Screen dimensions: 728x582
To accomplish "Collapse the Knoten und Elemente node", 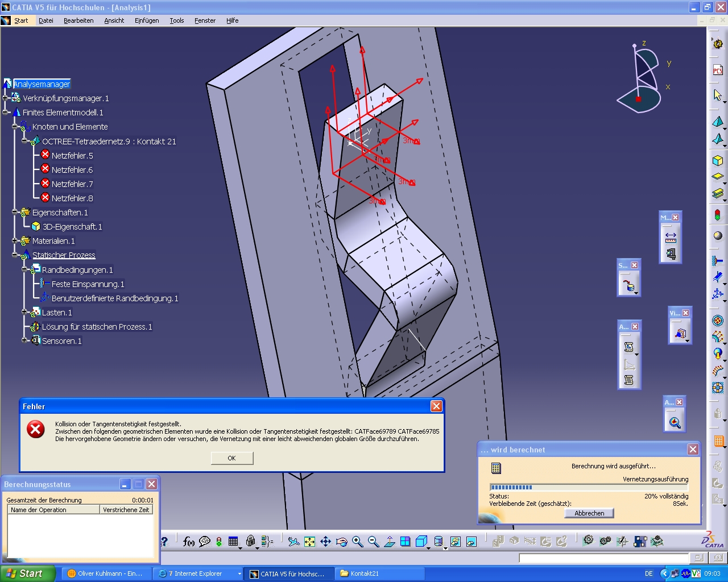I will [16, 127].
